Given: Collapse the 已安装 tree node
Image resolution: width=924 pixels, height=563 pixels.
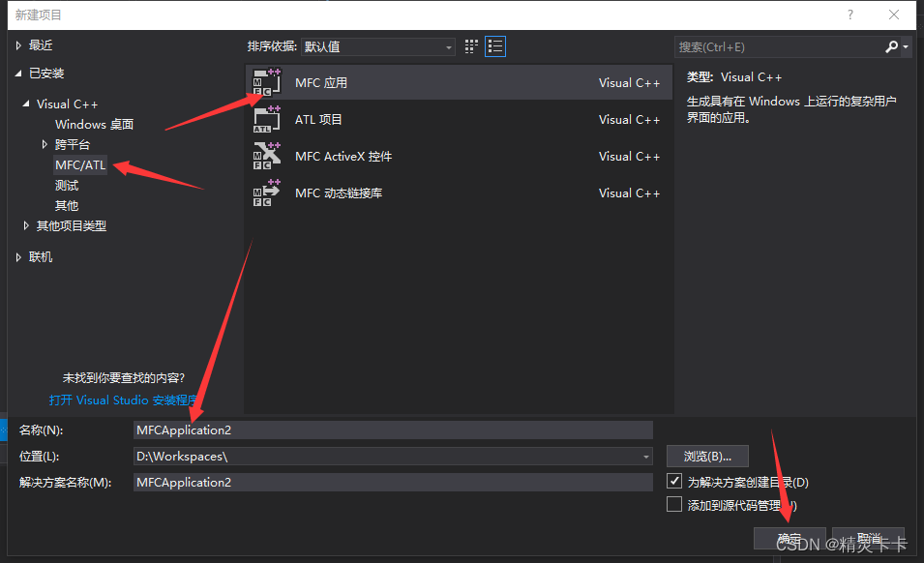Looking at the screenshot, I should 18,73.
